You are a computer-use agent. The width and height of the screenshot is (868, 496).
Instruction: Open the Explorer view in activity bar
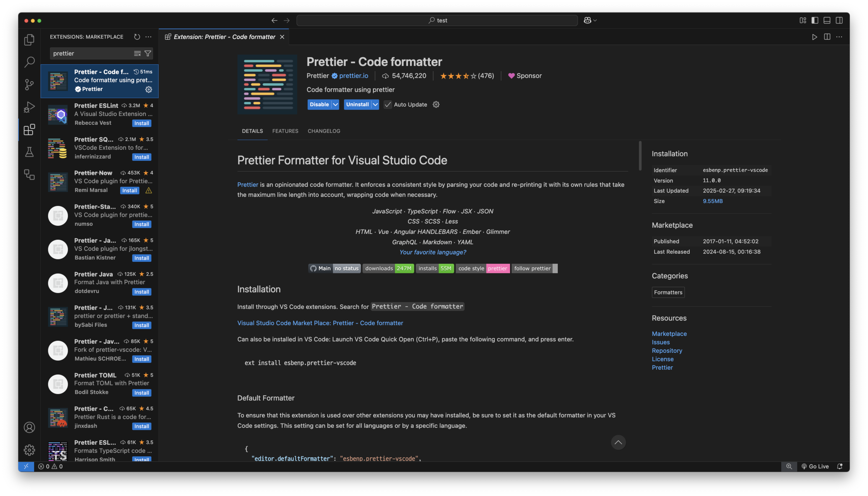coord(29,40)
